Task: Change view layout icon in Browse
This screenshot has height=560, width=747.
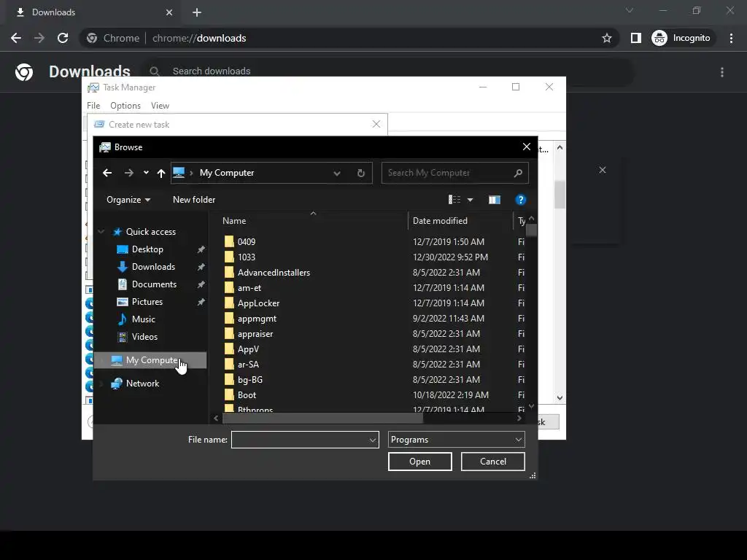Action: point(454,200)
